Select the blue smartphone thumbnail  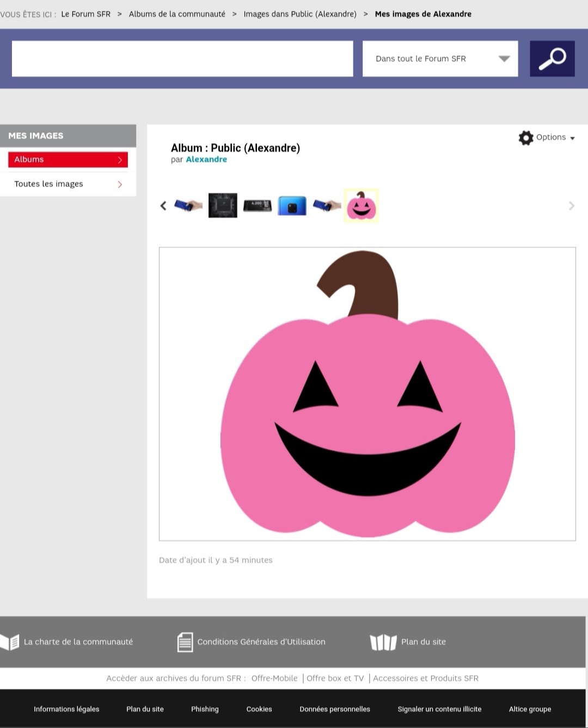[x=292, y=205]
